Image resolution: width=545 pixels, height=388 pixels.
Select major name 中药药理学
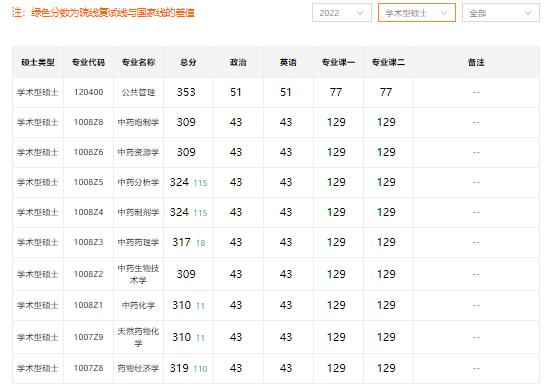[138, 242]
